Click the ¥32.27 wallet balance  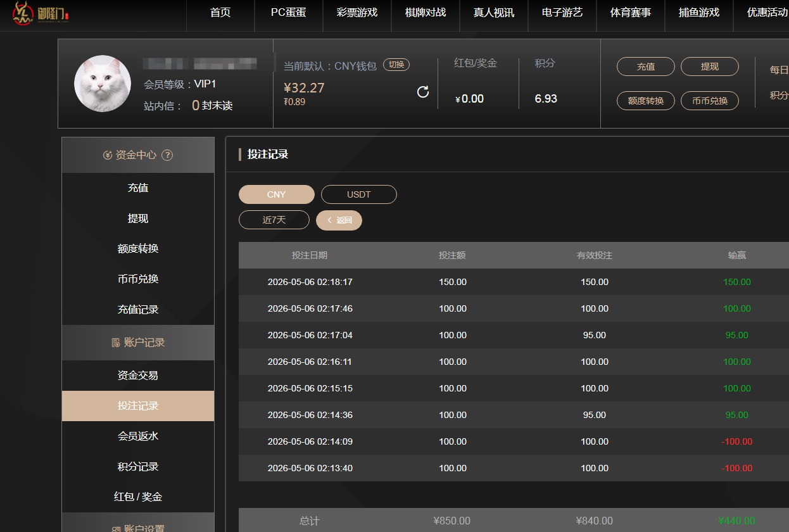pyautogui.click(x=304, y=88)
